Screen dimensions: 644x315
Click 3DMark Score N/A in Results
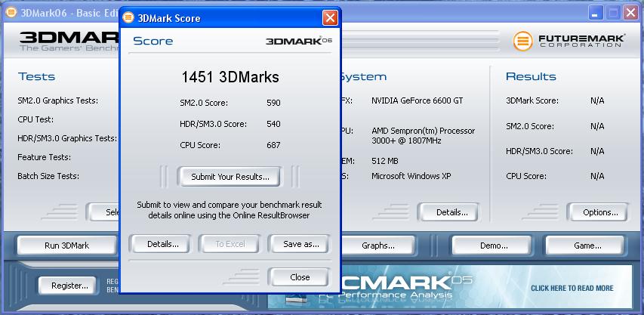pyautogui.click(x=597, y=100)
